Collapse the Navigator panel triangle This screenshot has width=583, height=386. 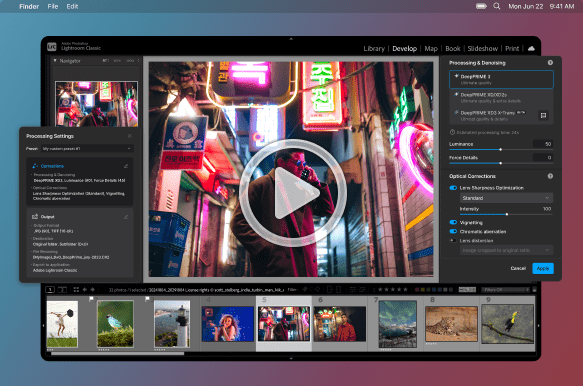click(55, 61)
